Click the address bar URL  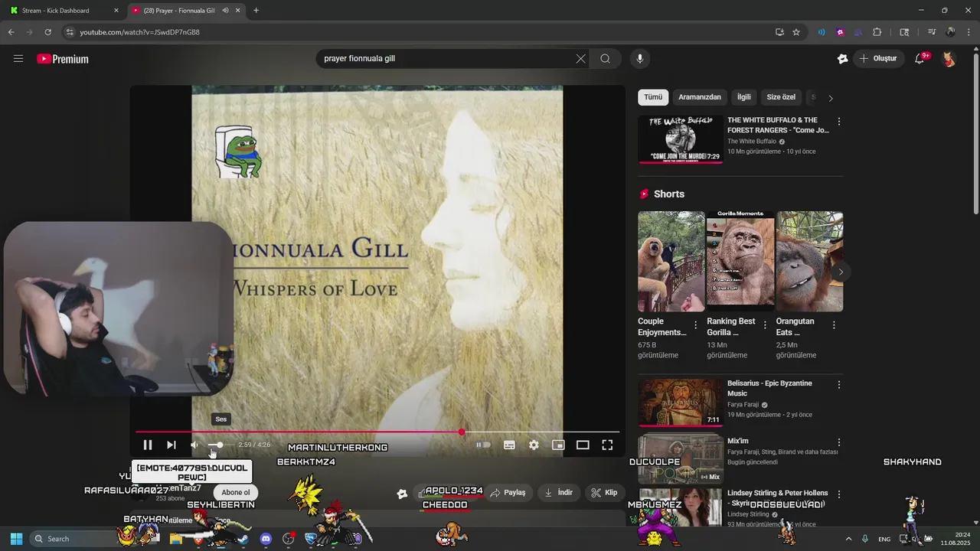140,32
